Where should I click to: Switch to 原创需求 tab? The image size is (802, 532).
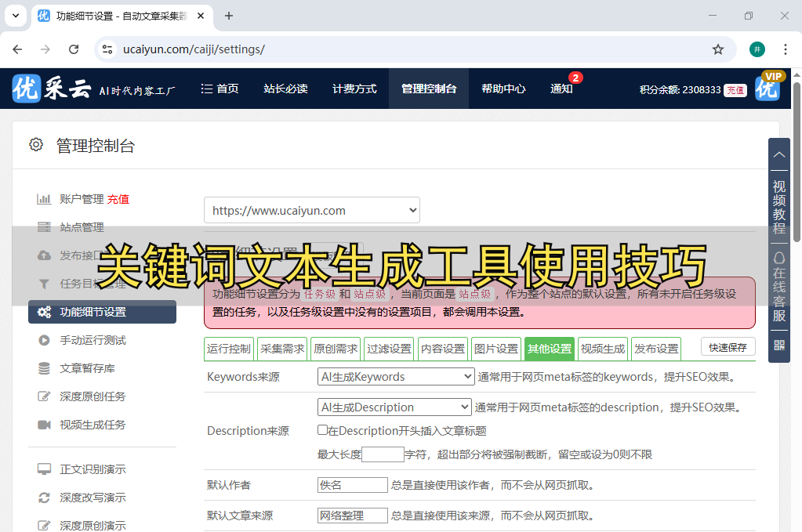point(336,349)
